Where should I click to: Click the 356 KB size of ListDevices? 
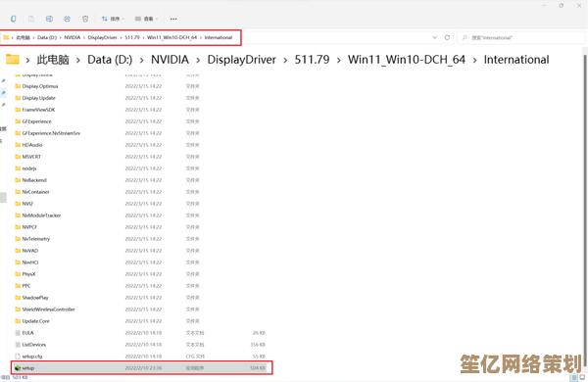258,345
